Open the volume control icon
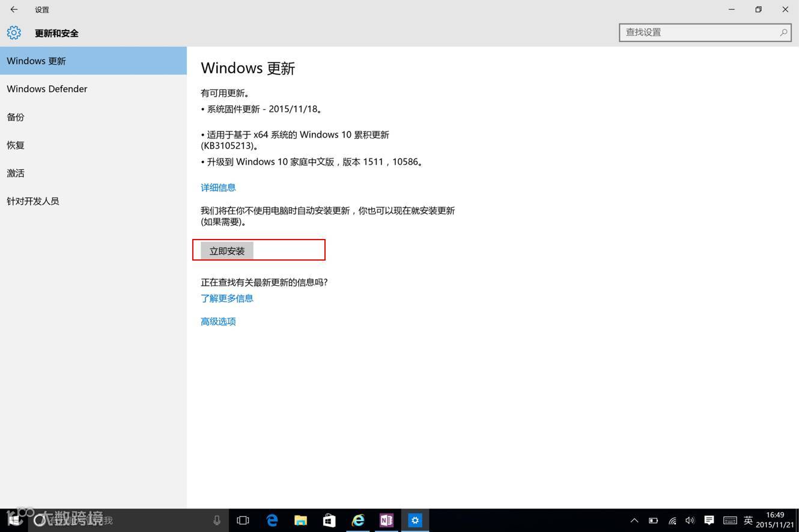799x532 pixels. [690, 521]
